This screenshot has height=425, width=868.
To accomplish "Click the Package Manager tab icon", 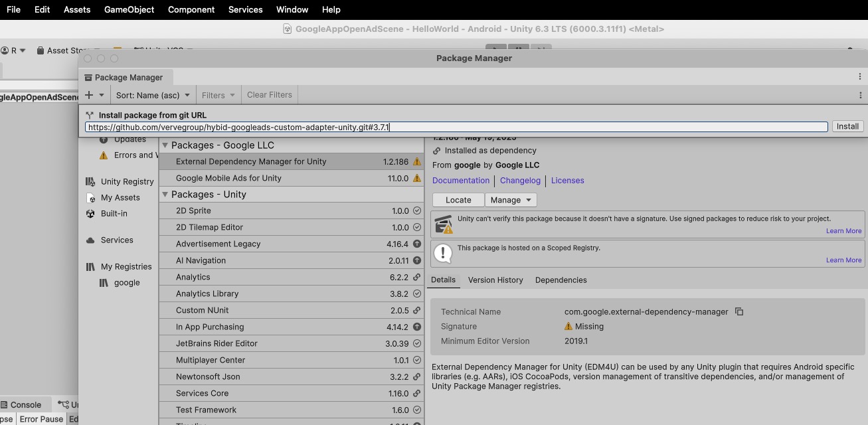I will coord(88,78).
